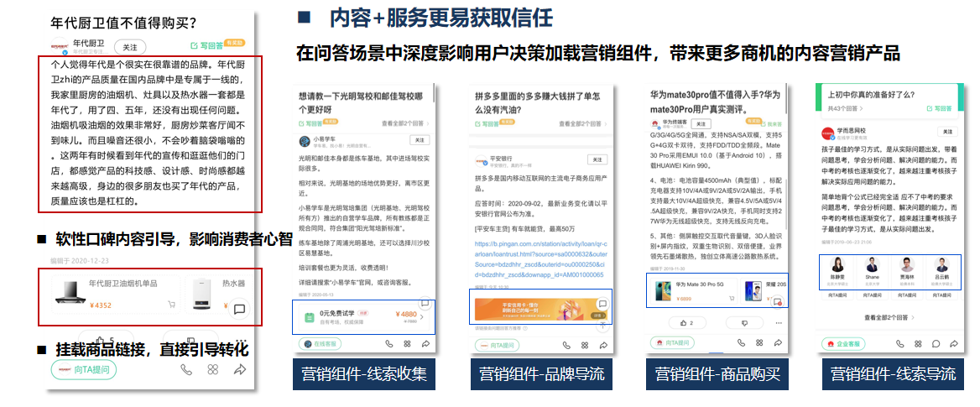Tap the phone icon in 小易学车 screen
The width and height of the screenshot is (980, 407).
pyautogui.click(x=388, y=344)
